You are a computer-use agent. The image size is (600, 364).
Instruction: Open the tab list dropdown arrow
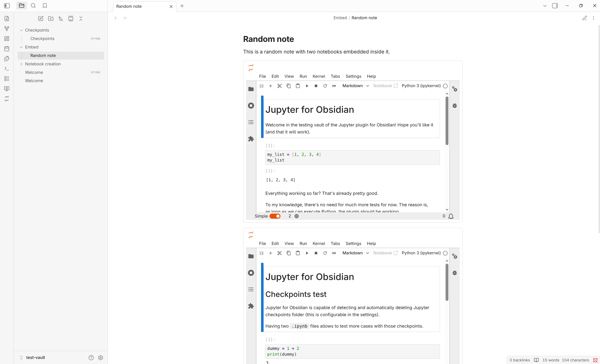[545, 6]
